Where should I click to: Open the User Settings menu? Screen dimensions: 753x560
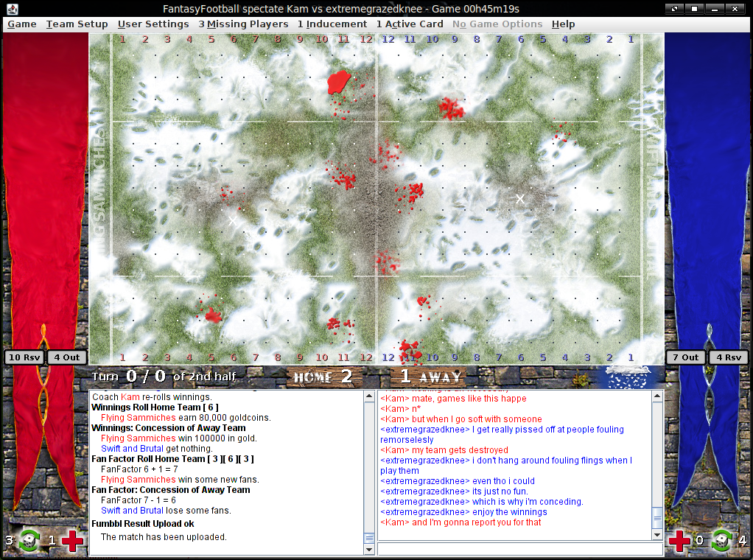(153, 24)
